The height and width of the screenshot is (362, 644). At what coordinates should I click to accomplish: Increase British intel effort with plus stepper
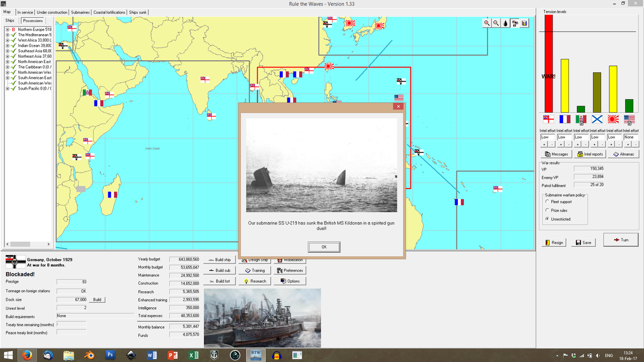[544, 144]
